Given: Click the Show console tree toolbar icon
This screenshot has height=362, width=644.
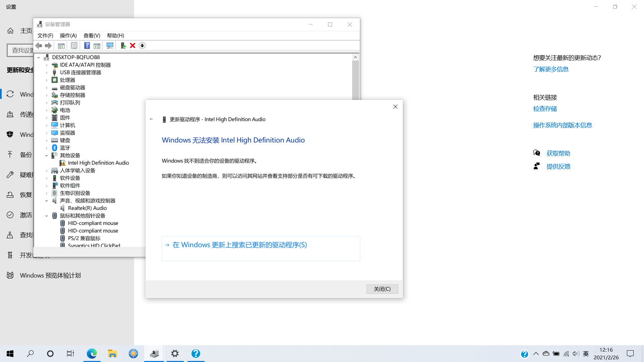Looking at the screenshot, I should [x=61, y=46].
